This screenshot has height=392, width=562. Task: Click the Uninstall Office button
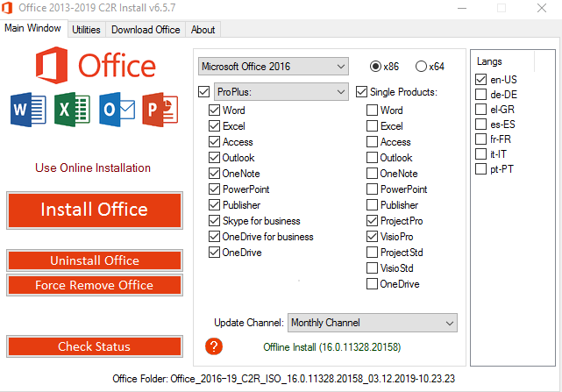point(95,260)
